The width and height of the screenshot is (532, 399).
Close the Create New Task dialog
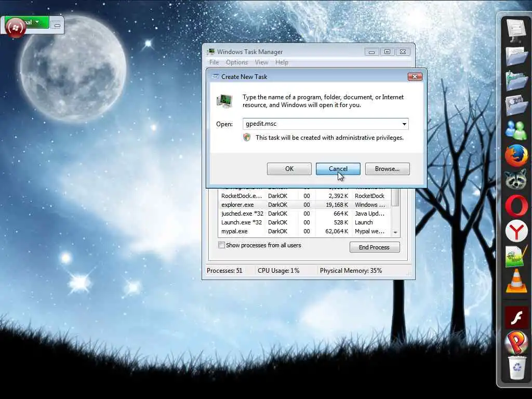[x=415, y=77]
